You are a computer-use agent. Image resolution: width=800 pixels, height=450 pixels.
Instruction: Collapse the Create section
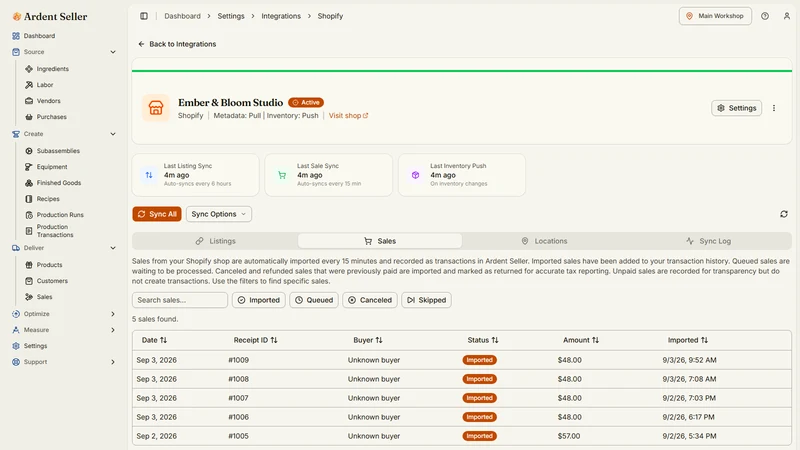pyautogui.click(x=113, y=134)
